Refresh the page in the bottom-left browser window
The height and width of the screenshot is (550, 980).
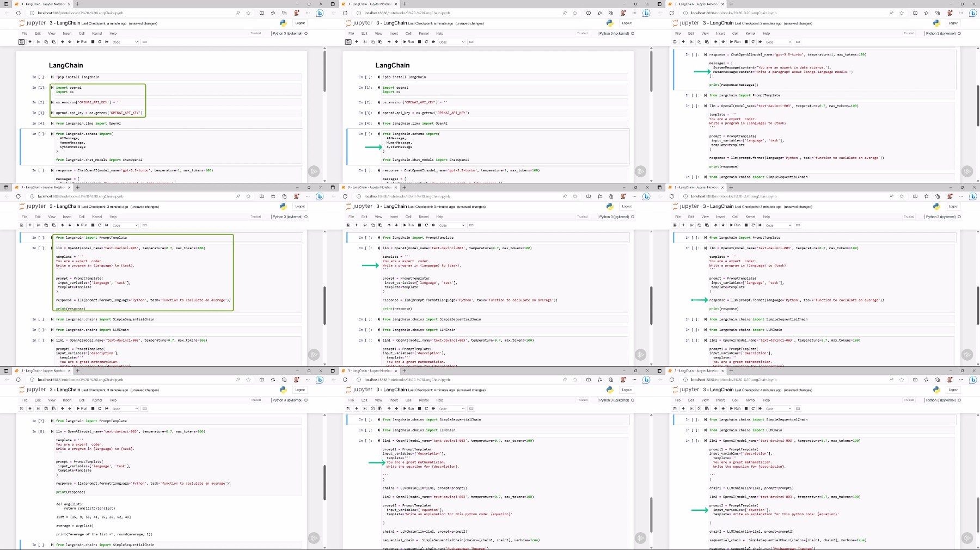18,380
